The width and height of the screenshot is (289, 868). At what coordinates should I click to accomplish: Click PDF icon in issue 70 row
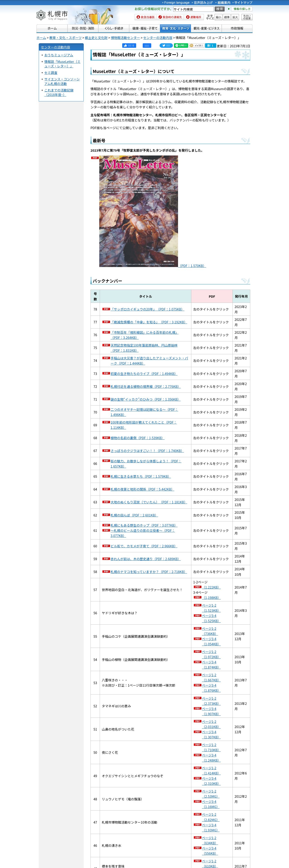pos(106,409)
